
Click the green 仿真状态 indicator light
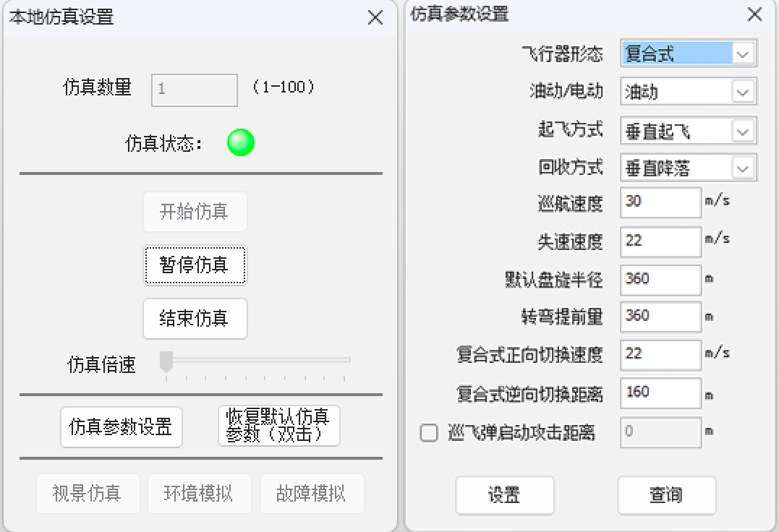coord(240,142)
